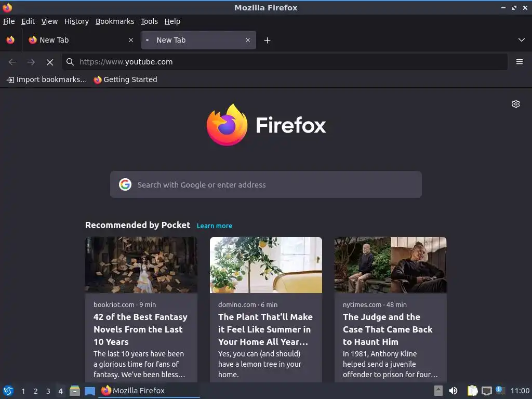Open the display monitor tray icon
The width and height of the screenshot is (532, 399).
(486, 391)
